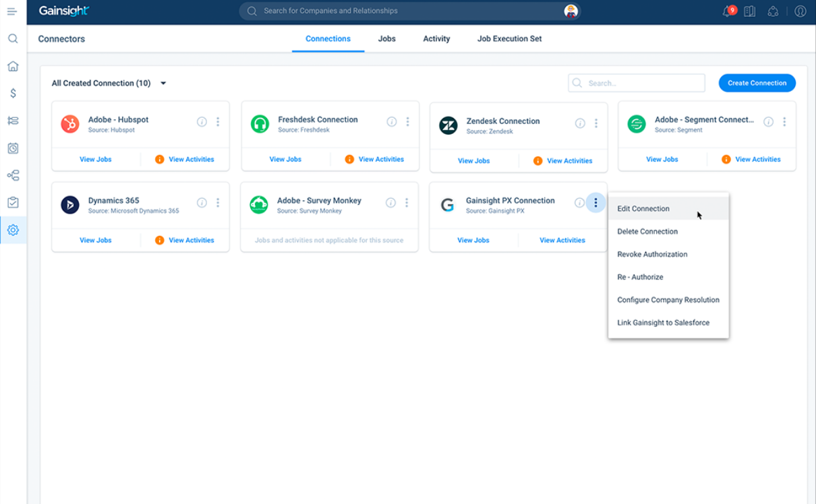View Activities for Gainsight PX Connection
The width and height of the screenshot is (816, 504).
point(562,241)
